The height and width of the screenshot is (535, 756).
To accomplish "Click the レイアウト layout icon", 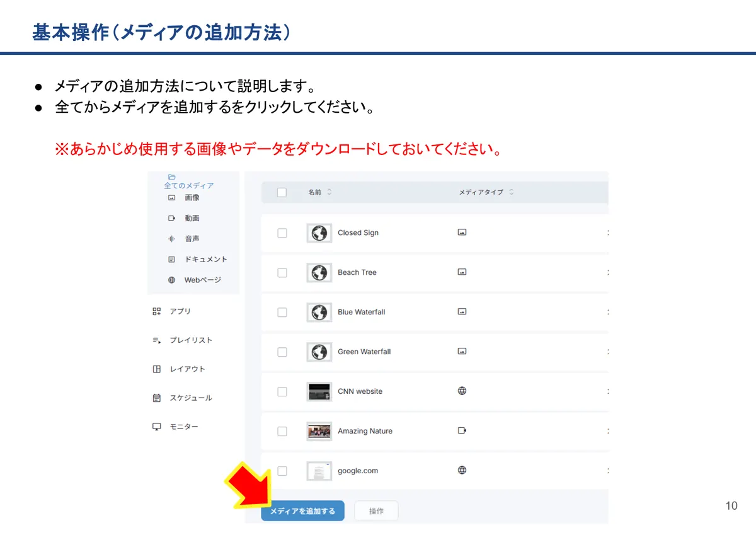I will tap(157, 369).
